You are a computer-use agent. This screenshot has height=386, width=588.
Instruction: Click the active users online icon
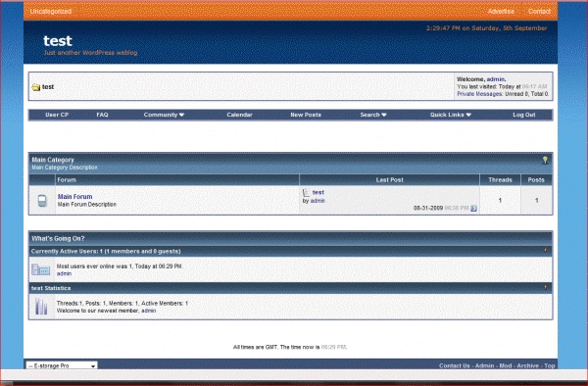tap(41, 269)
